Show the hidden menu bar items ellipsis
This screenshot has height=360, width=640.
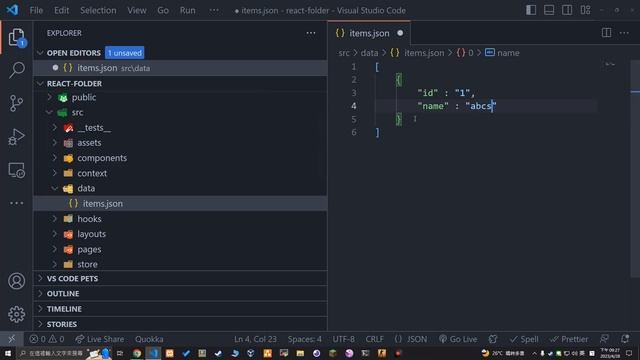pyautogui.click(x=213, y=10)
